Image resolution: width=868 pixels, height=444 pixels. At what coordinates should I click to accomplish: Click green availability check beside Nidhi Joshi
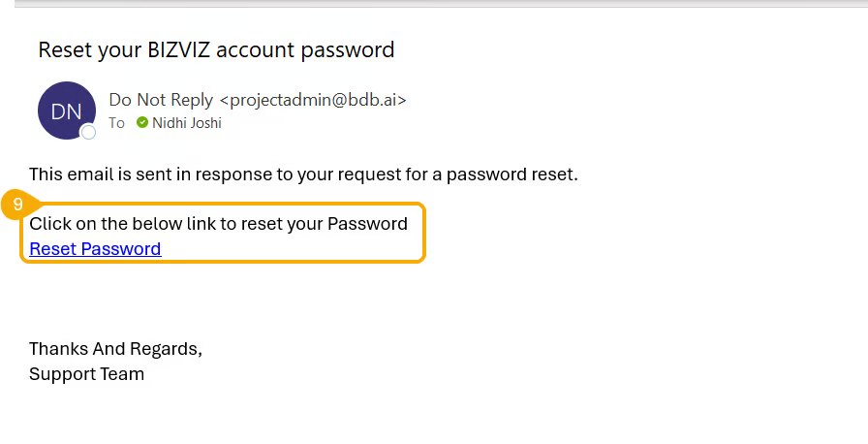pyautogui.click(x=142, y=123)
